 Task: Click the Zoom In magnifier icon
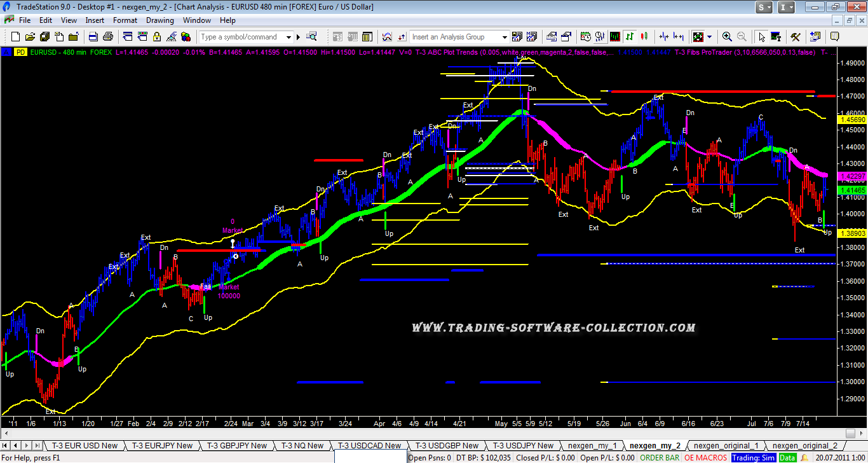726,37
